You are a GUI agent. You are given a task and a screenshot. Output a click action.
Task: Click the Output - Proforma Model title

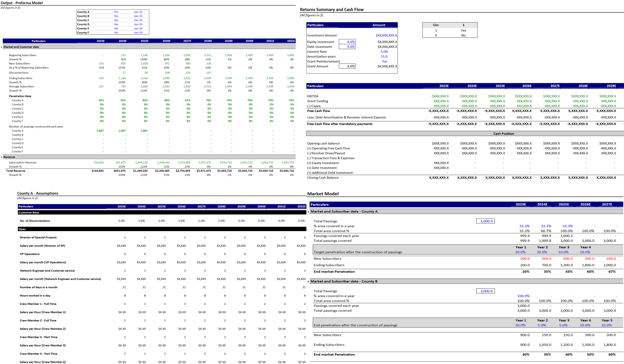click(x=22, y=3)
